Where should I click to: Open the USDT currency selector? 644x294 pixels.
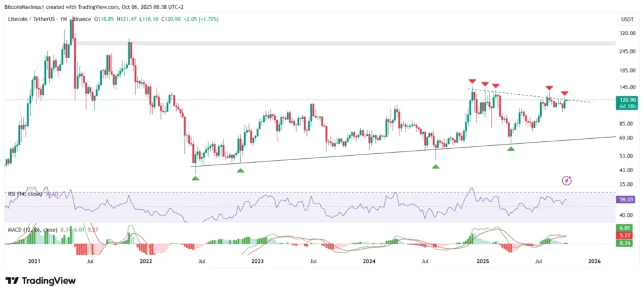626,20
